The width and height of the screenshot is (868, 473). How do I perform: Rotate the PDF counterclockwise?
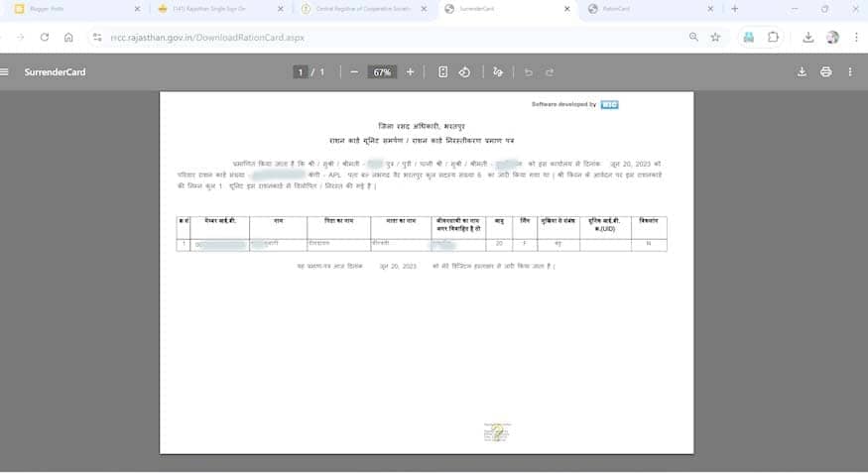(464, 71)
